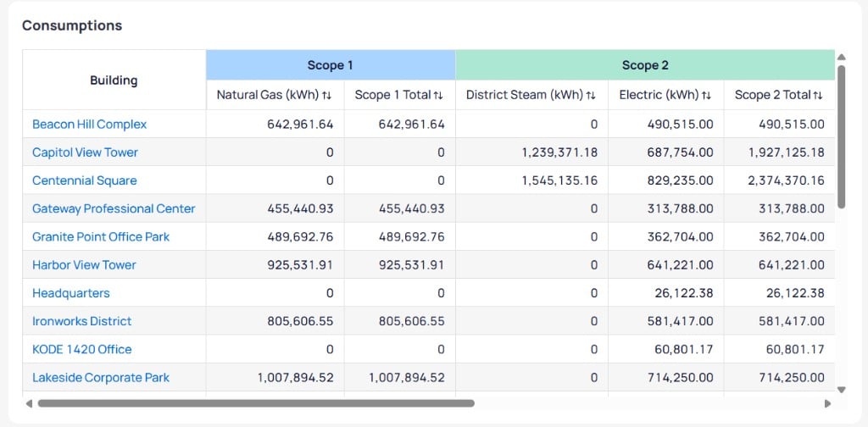868x427 pixels.
Task: Sort District Steam (kWh) column arrows
Action: [591, 95]
